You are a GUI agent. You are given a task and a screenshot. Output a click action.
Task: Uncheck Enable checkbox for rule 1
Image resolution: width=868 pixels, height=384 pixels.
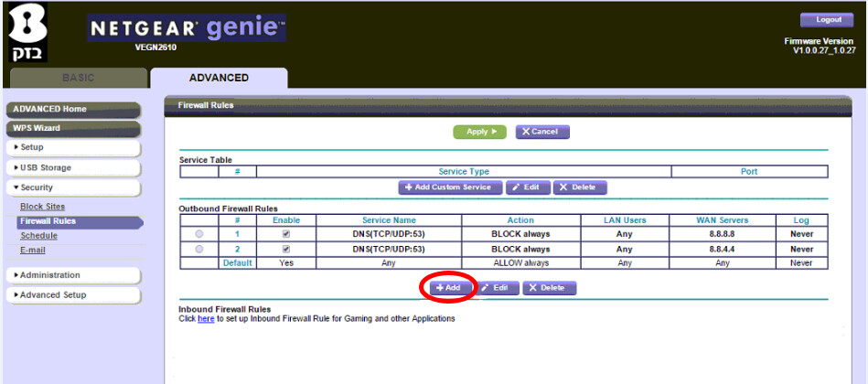click(x=286, y=234)
